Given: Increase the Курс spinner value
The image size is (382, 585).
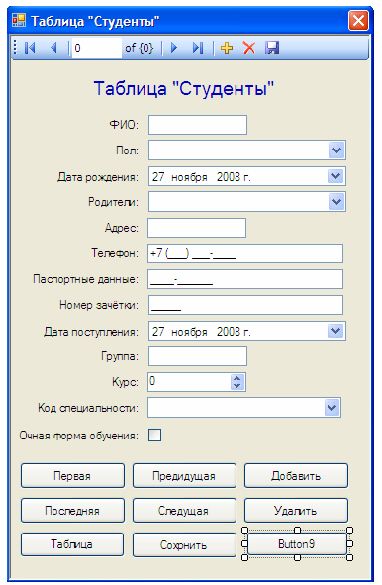Looking at the screenshot, I should pos(237,378).
